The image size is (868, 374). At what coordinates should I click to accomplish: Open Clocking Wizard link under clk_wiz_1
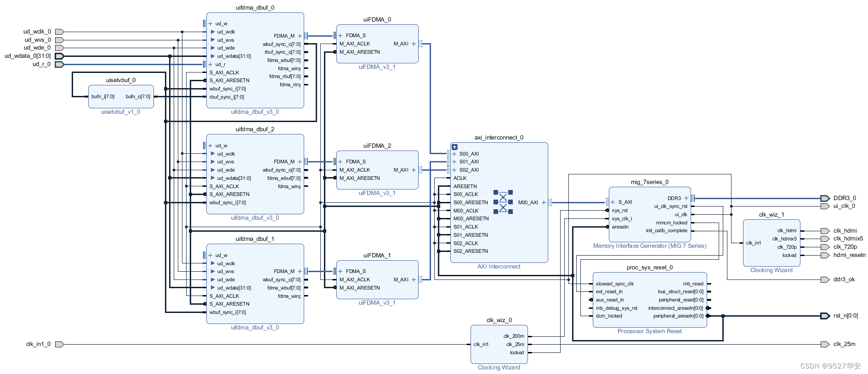point(771,270)
